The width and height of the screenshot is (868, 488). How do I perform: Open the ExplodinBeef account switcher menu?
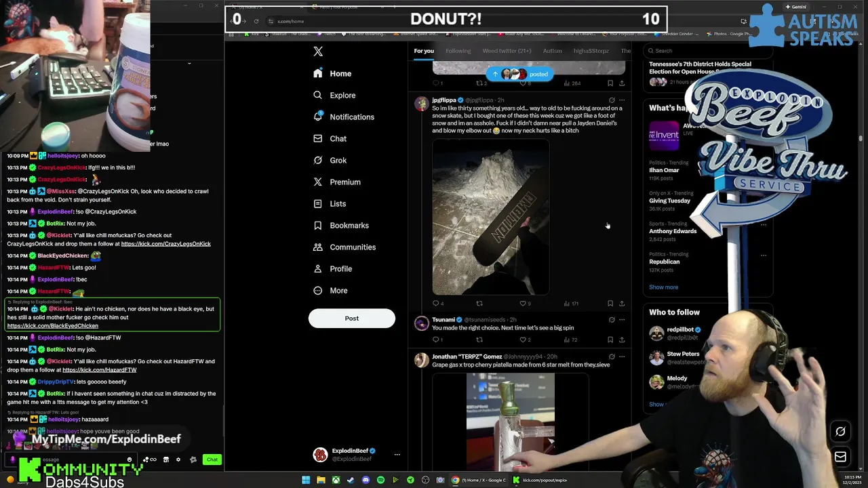pyautogui.click(x=397, y=455)
